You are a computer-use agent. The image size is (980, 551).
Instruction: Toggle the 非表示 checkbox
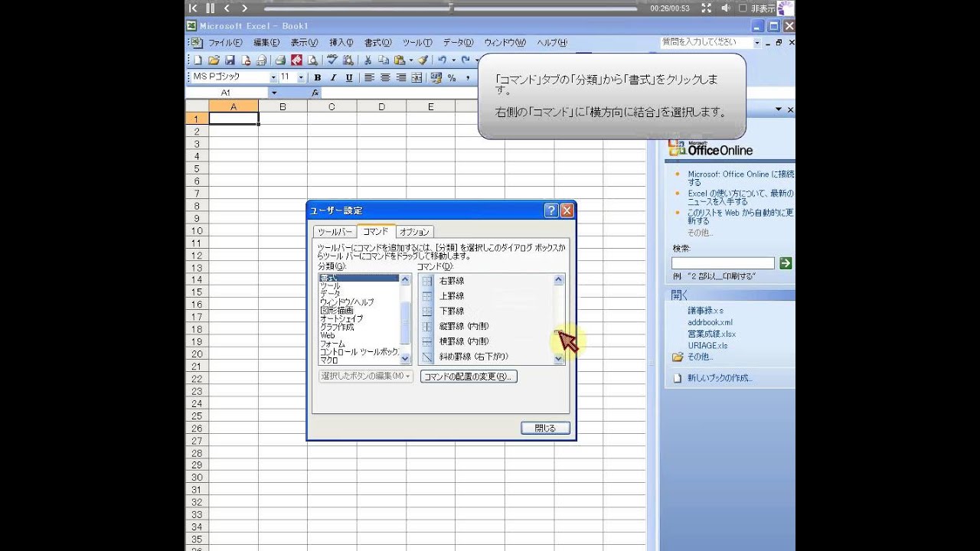point(742,8)
